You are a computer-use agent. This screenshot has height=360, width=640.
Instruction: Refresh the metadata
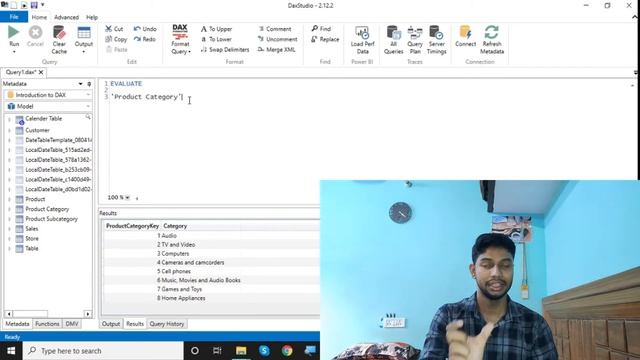pyautogui.click(x=492, y=40)
